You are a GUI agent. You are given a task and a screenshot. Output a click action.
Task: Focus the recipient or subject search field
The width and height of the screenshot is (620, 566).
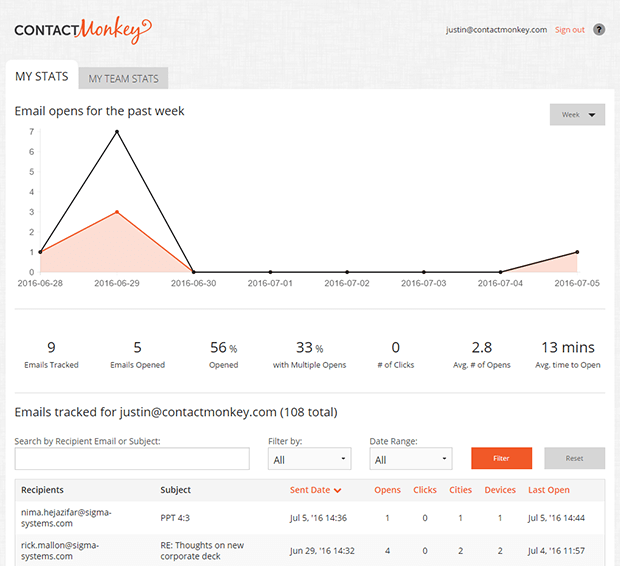[x=132, y=459]
